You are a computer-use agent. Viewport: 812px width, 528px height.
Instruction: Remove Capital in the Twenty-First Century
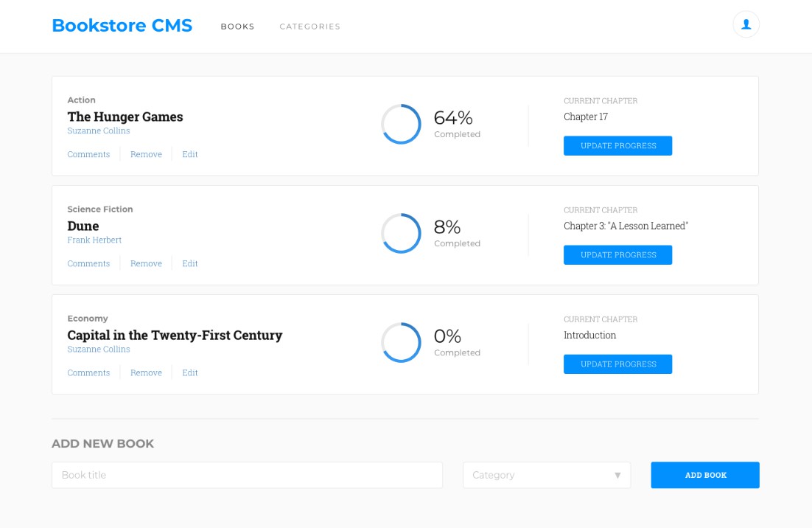coord(146,372)
